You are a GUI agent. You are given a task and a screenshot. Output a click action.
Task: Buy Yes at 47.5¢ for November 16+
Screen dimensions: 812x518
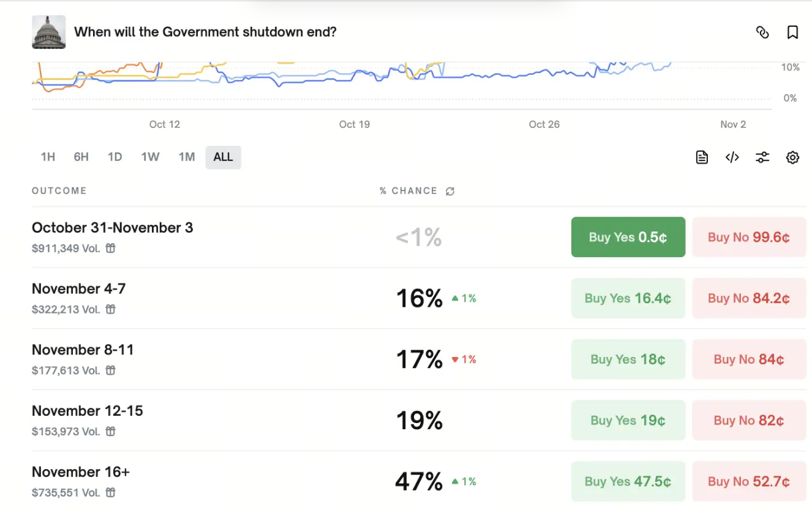(x=628, y=482)
